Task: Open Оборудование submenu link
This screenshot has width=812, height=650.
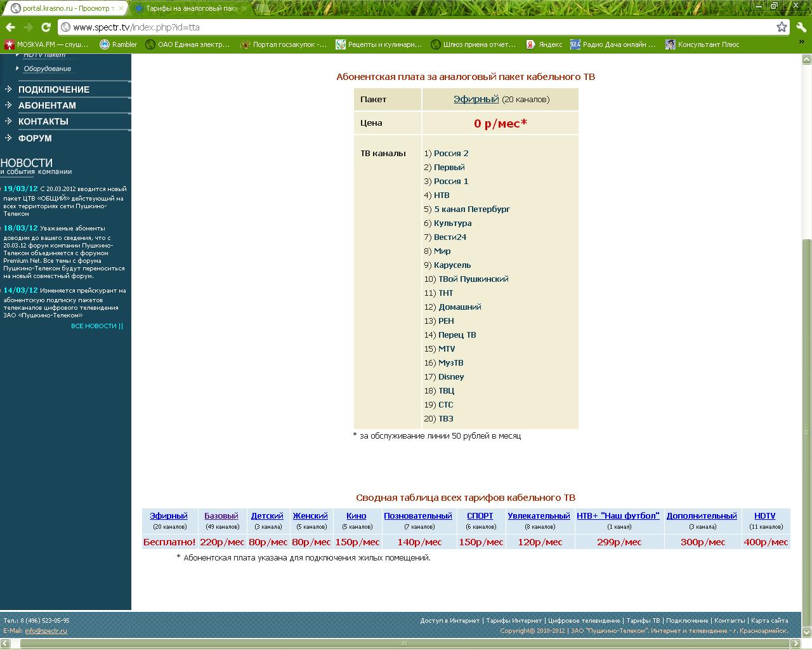Action: pyautogui.click(x=47, y=69)
